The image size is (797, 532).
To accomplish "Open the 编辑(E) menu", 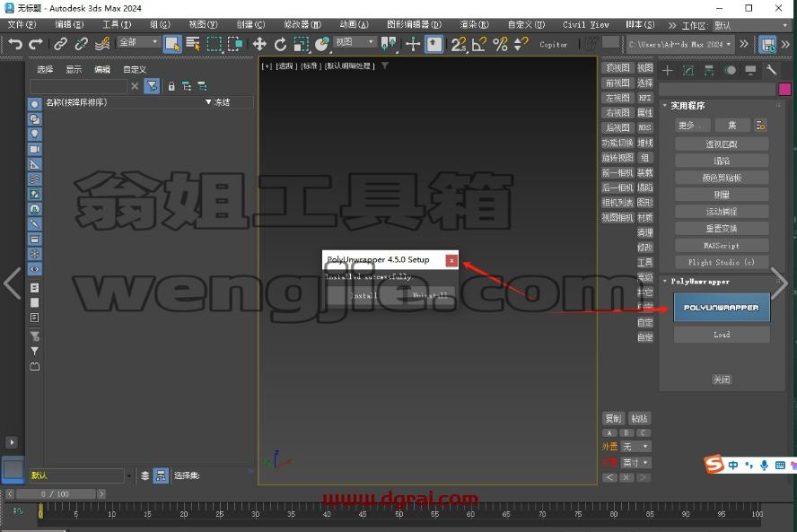I will pos(69,24).
